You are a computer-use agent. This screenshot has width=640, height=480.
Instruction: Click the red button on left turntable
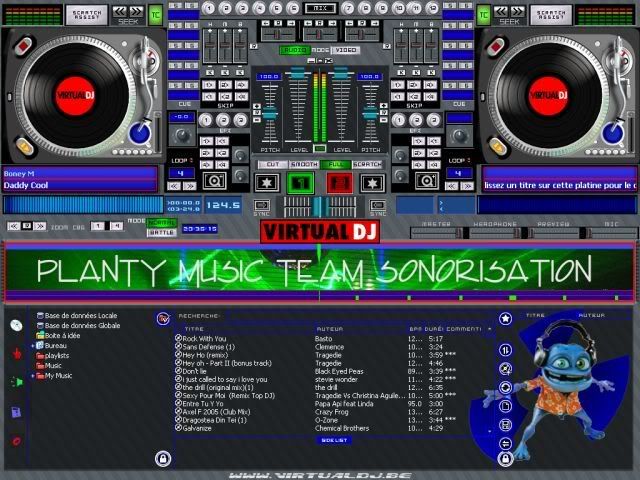tap(23, 44)
